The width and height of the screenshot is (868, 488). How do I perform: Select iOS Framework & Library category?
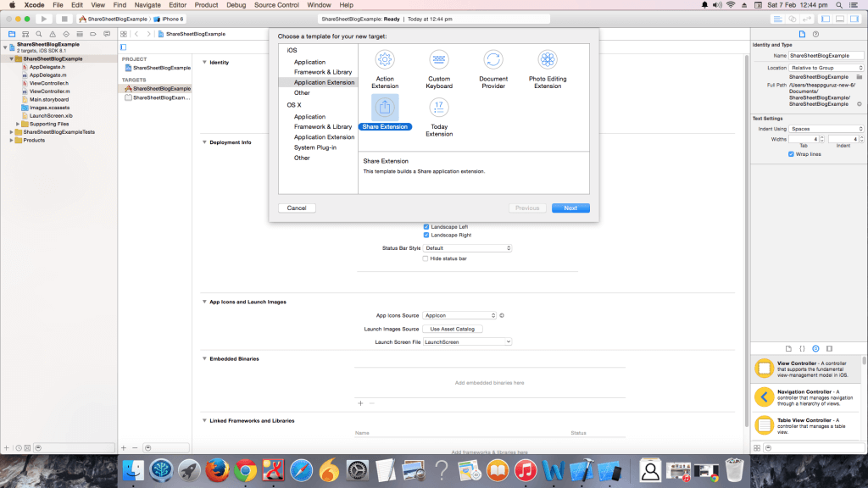click(323, 72)
